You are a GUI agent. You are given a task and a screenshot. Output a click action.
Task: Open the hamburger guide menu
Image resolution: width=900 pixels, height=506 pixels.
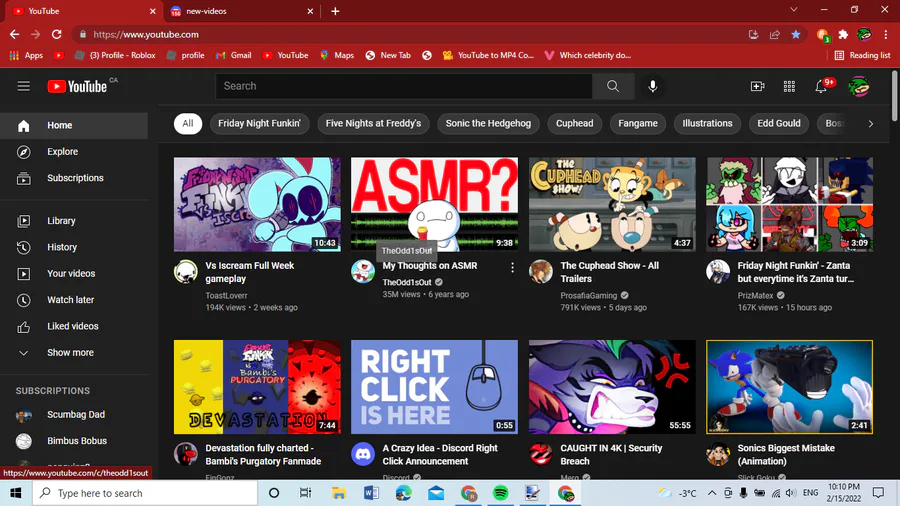coord(24,86)
